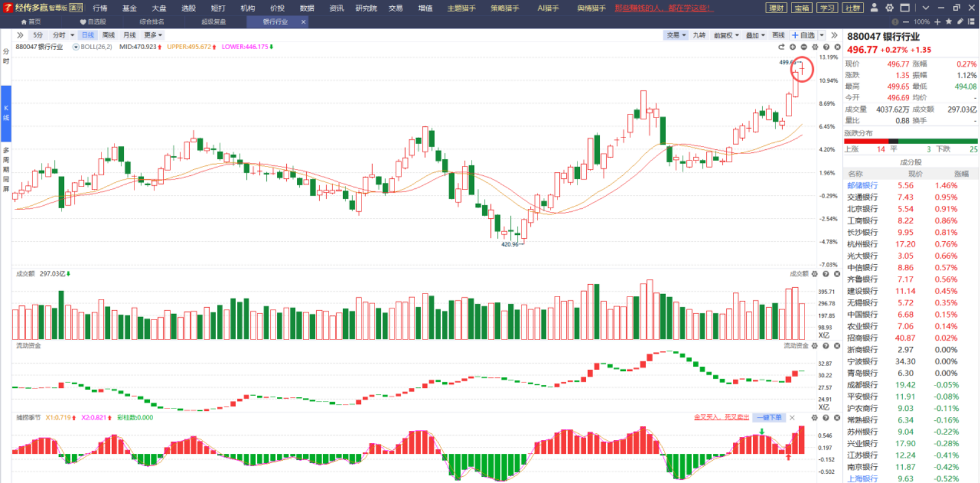This screenshot has height=483, width=980.
Task: Open help icon of 流动资金 panel
Action: [x=826, y=346]
